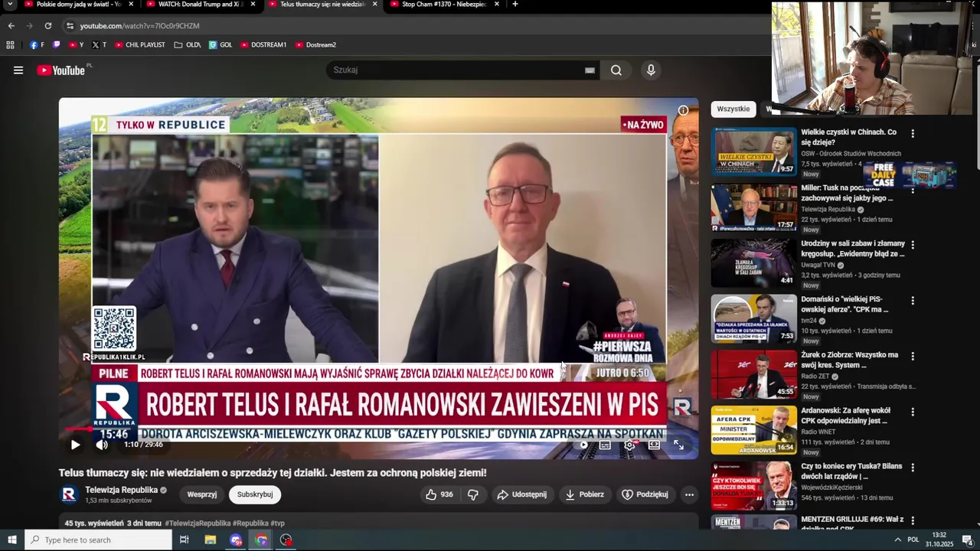This screenshot has width=980, height=551.
Task: Open options for 'Miller: Tusk na początku' video
Action: point(913,189)
